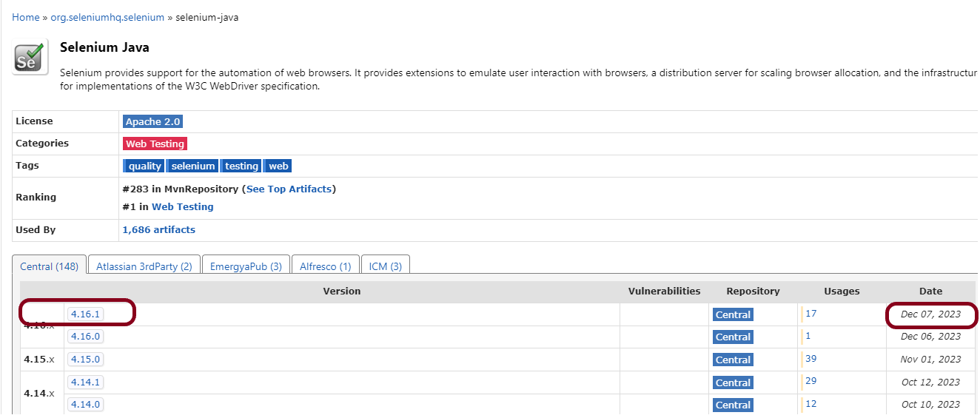The width and height of the screenshot is (980, 418).
Task: Switch to the EmergyaPub (3) tab
Action: pyautogui.click(x=246, y=266)
